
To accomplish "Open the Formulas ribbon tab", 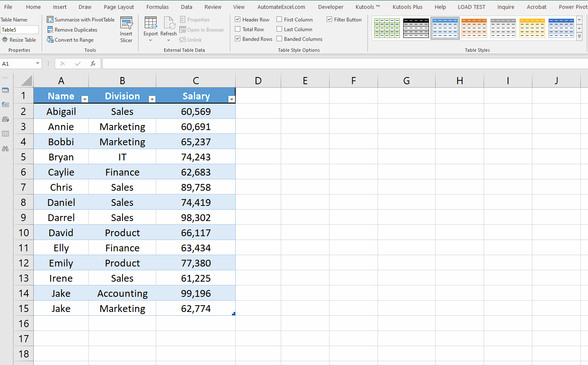I will [157, 7].
